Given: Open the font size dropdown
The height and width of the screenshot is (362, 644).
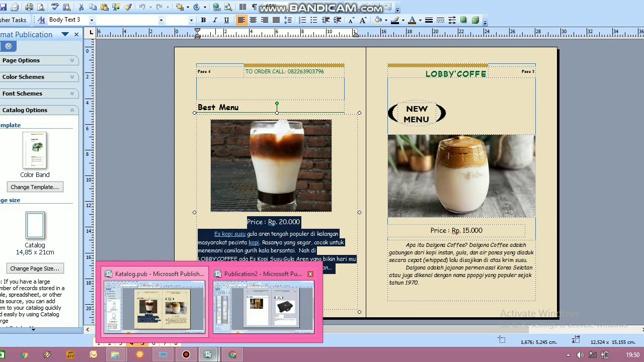Looking at the screenshot, I should coord(191,20).
